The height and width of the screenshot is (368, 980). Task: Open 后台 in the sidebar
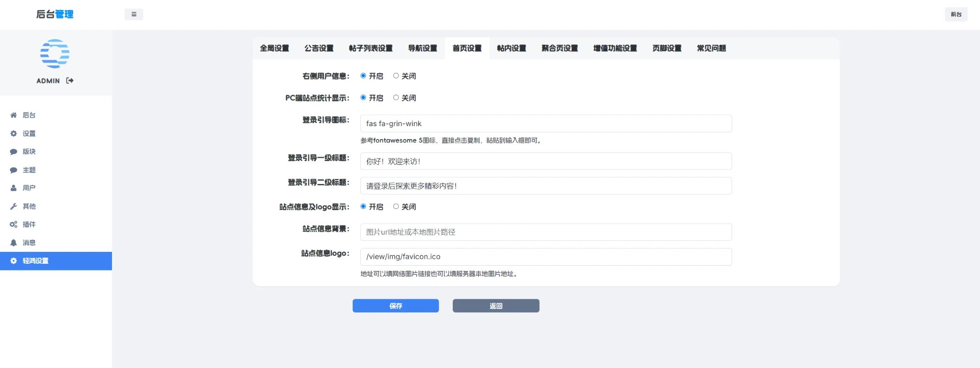(56, 115)
